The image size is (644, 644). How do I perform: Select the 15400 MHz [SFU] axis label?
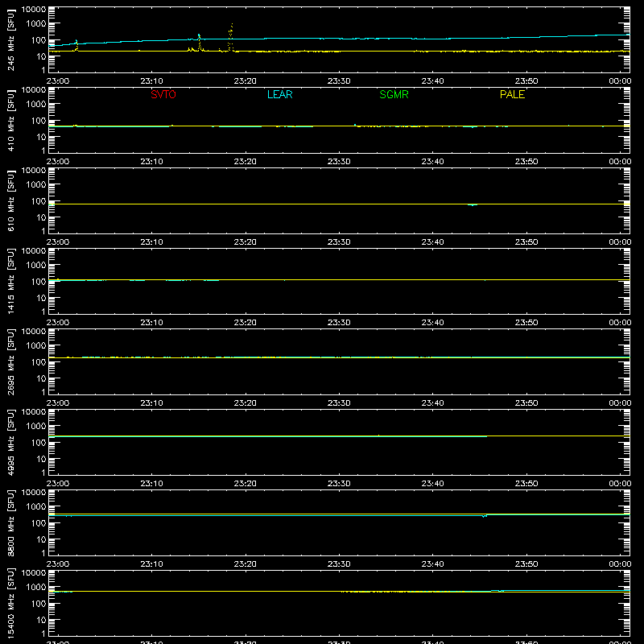click(10, 603)
